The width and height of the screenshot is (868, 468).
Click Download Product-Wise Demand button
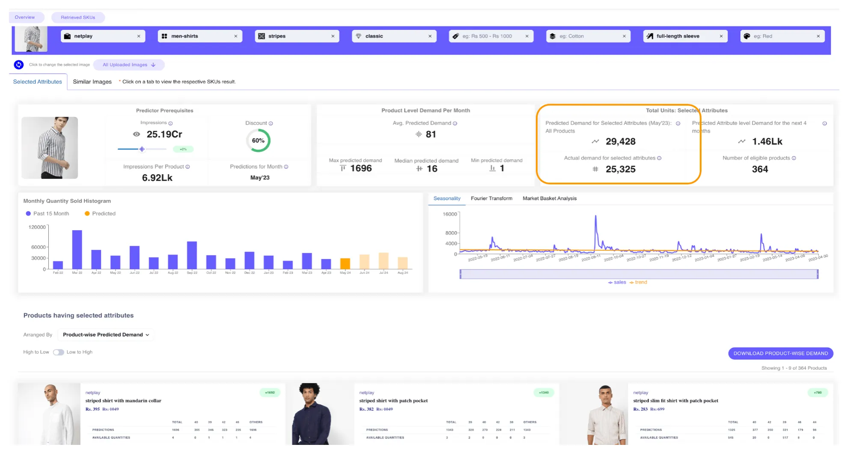coord(781,353)
